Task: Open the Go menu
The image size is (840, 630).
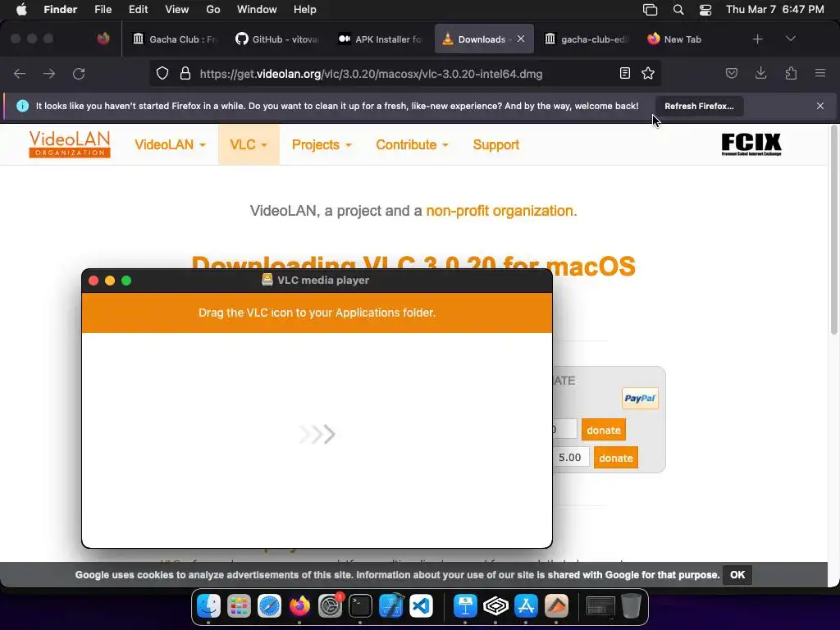Action: tap(213, 10)
